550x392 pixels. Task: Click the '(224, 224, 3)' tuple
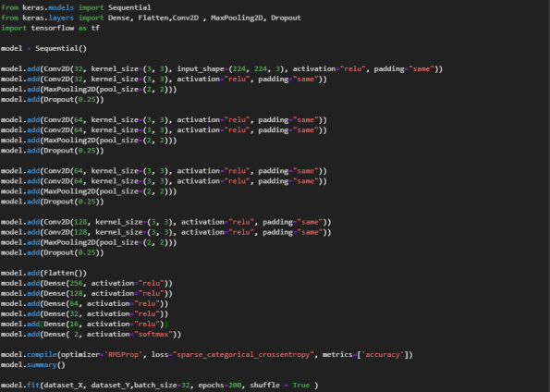coord(256,68)
